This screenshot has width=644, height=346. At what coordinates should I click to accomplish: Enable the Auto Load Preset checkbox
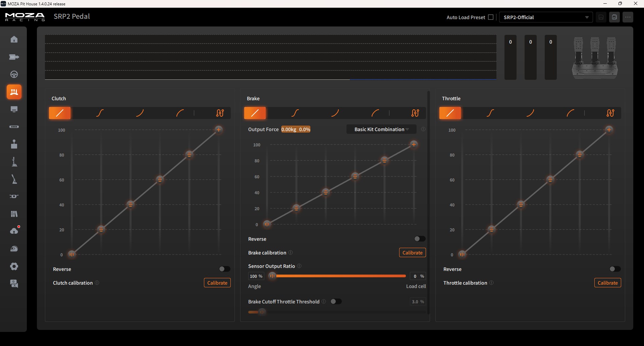(491, 17)
